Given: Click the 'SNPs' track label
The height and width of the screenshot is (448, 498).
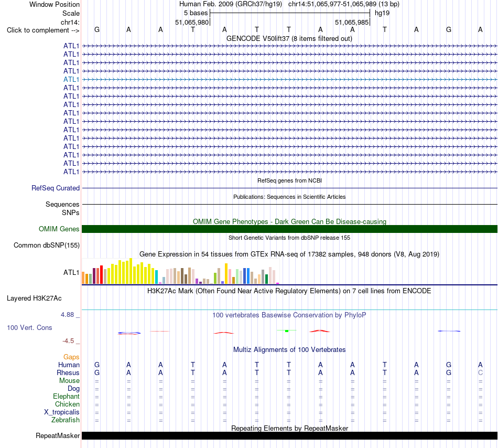Looking at the screenshot, I should point(71,212).
